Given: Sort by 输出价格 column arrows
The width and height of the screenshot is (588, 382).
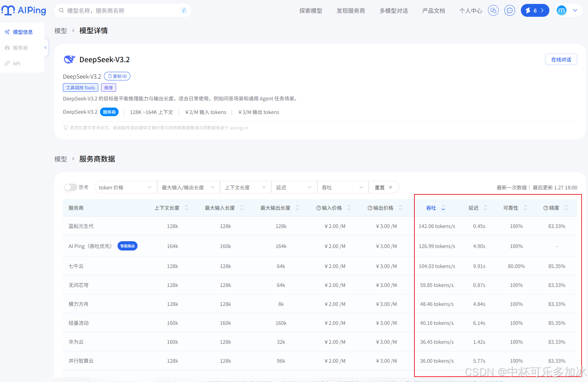Looking at the screenshot, I should (400, 208).
